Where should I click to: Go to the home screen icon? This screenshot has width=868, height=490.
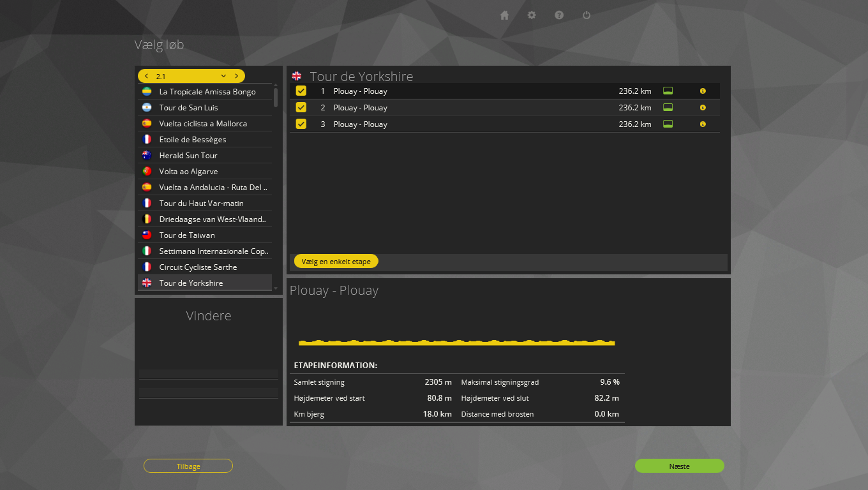point(504,15)
